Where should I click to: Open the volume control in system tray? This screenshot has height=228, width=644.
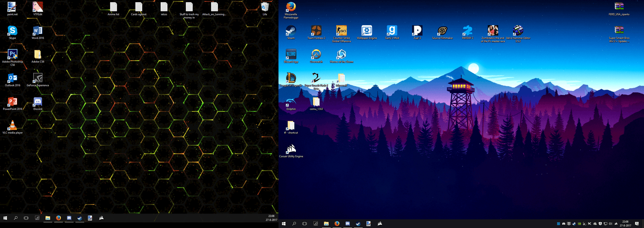pos(610,224)
